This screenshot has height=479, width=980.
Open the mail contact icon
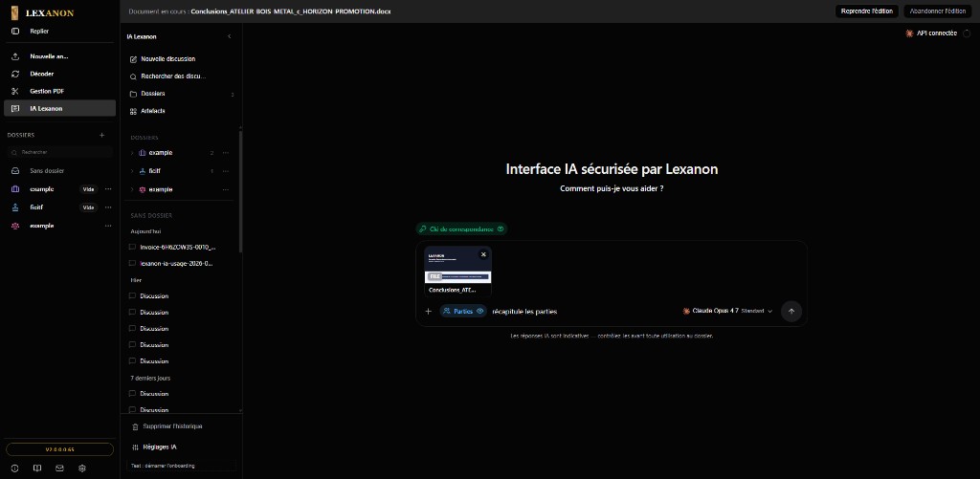click(59, 468)
